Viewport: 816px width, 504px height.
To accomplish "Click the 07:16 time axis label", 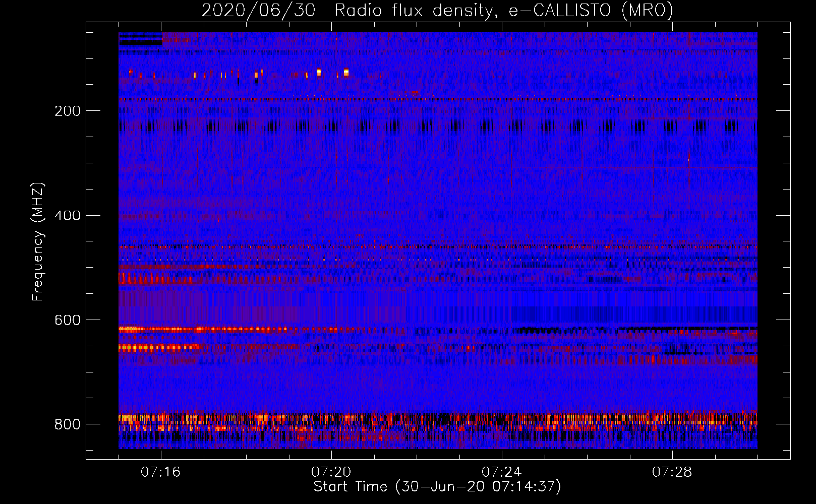I will click(x=161, y=472).
